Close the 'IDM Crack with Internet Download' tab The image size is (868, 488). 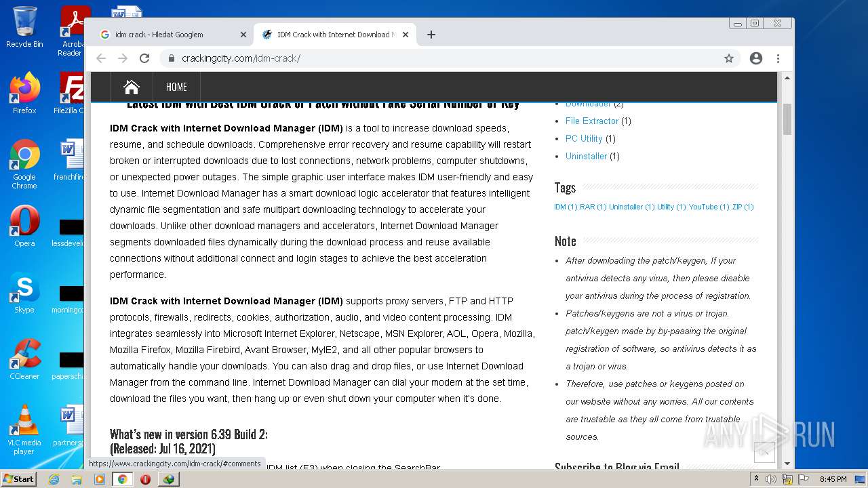point(406,35)
